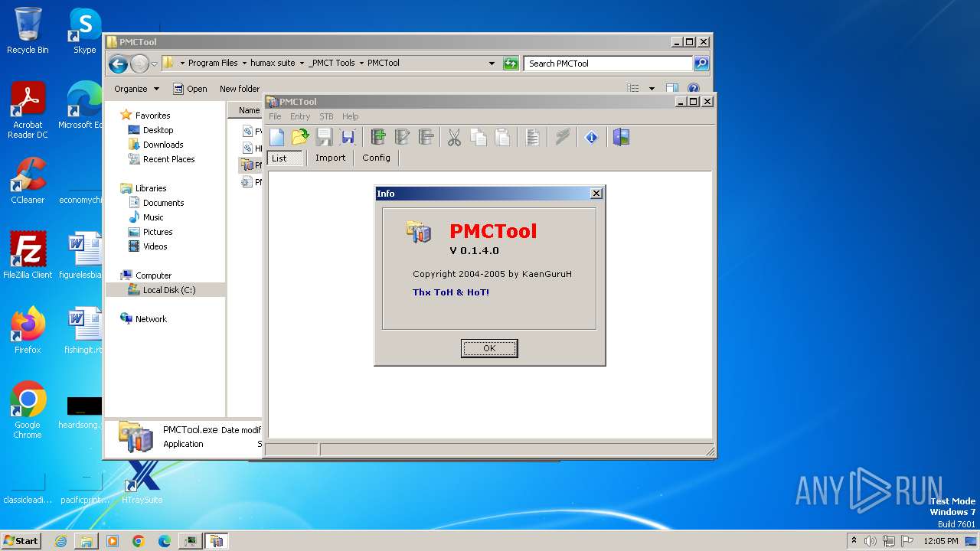
Task: Click the blue Save As floppy icon
Action: (x=348, y=138)
